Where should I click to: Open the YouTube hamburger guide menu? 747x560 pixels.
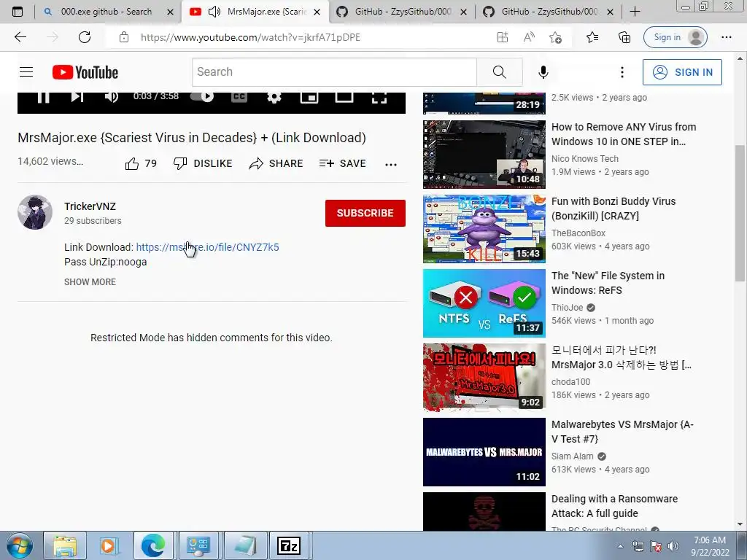[x=26, y=72]
